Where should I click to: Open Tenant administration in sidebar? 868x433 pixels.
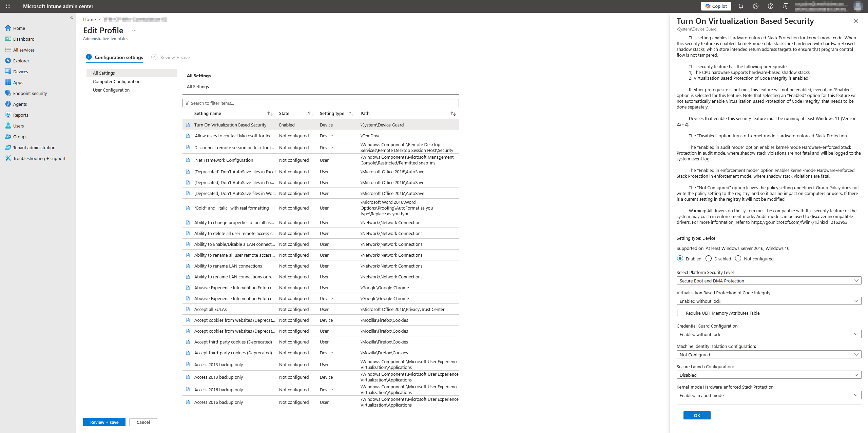coord(34,147)
